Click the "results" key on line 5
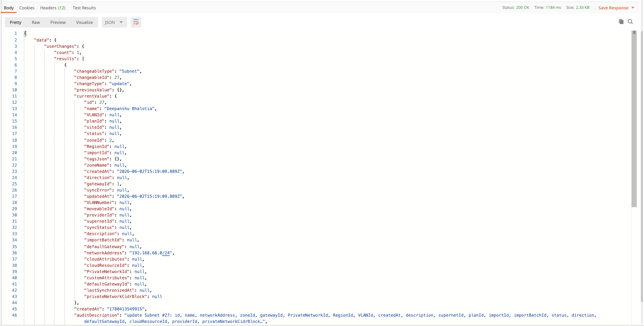Image resolution: width=644 pixels, height=326 pixels. click(x=65, y=59)
